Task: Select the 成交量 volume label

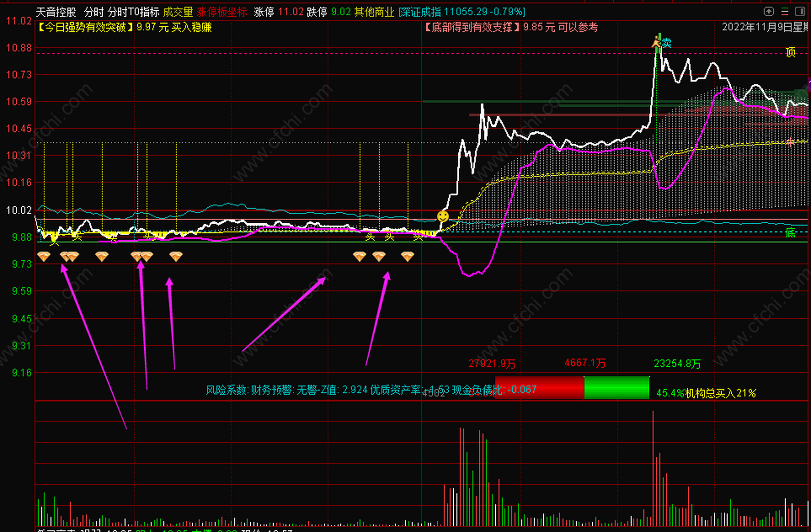Action: [178, 12]
